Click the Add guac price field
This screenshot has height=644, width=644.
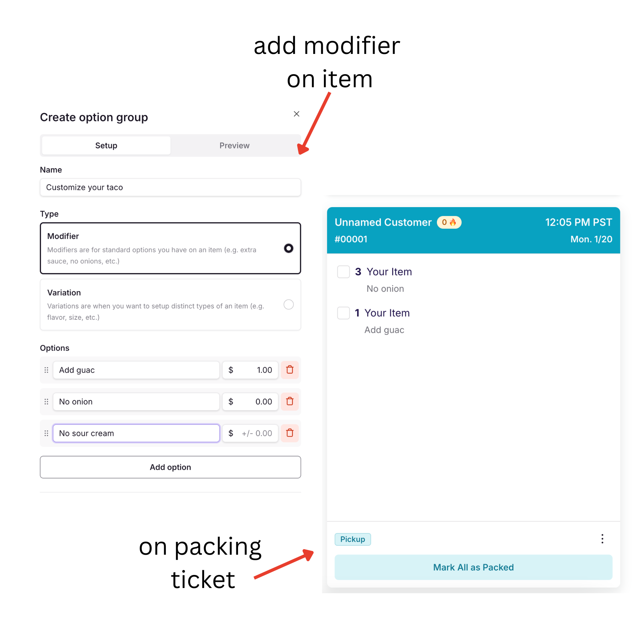[x=250, y=370]
